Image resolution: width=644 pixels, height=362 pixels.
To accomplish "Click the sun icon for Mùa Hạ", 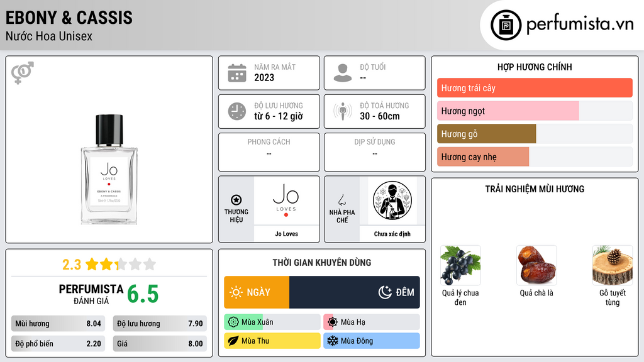I will [x=333, y=322].
